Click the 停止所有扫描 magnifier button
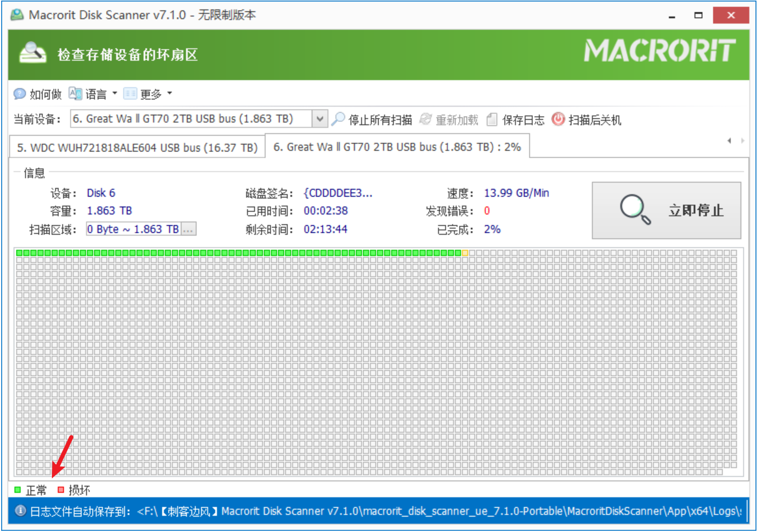Viewport: 757px width, 532px height. (x=371, y=120)
